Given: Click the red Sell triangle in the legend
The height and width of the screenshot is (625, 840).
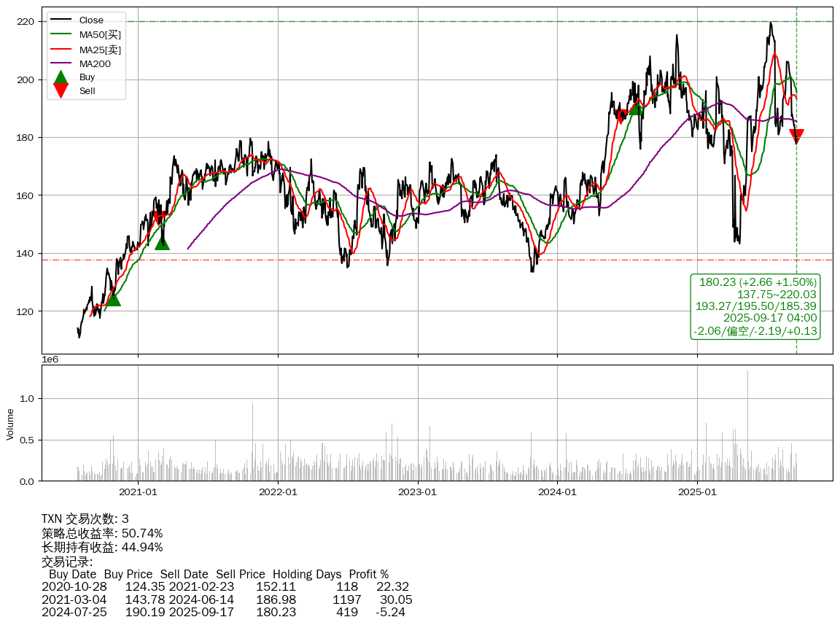Looking at the screenshot, I should tap(61, 91).
